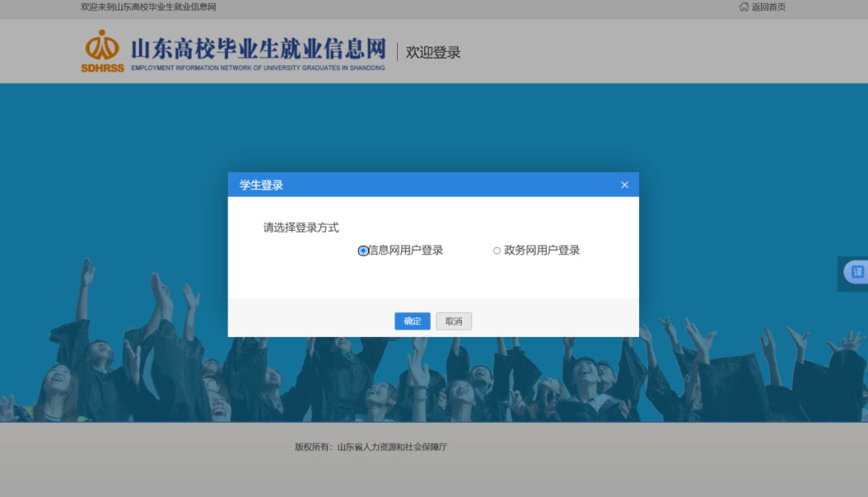Screen dimensions: 868x497
Task: Select the 政务网用户登录 radio button
Action: click(x=497, y=251)
